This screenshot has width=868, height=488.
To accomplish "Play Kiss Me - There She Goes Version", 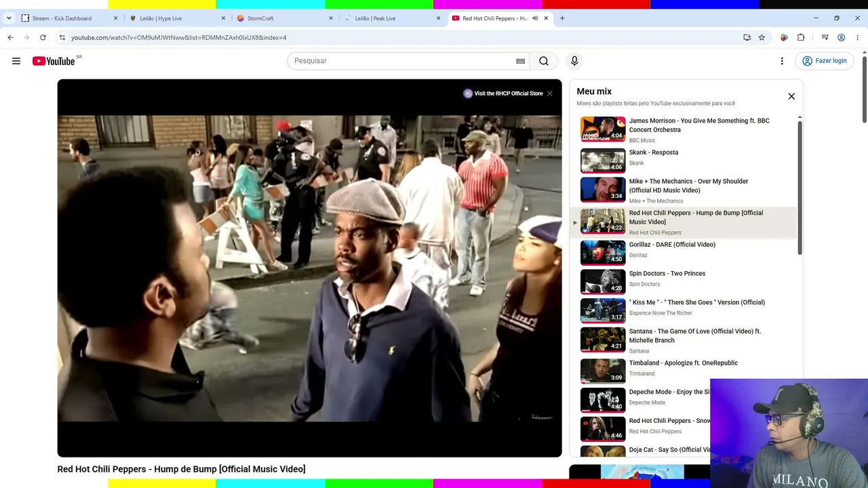I will 697,302.
